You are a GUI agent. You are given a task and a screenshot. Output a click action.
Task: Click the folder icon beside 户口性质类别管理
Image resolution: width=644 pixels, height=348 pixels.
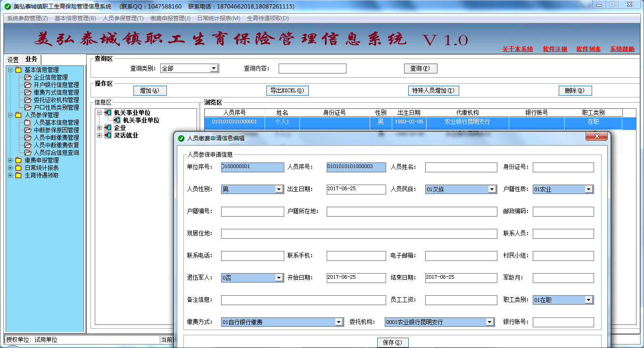tap(28, 107)
